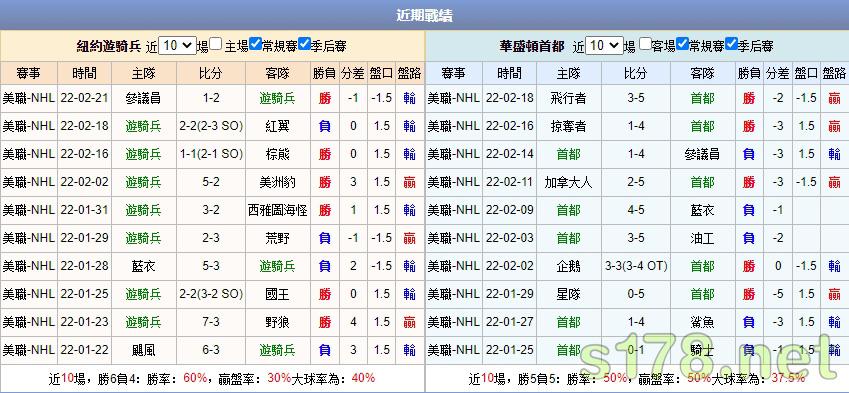
Task: Open the 華盛頓首都 games count dropdown
Action: pos(605,45)
